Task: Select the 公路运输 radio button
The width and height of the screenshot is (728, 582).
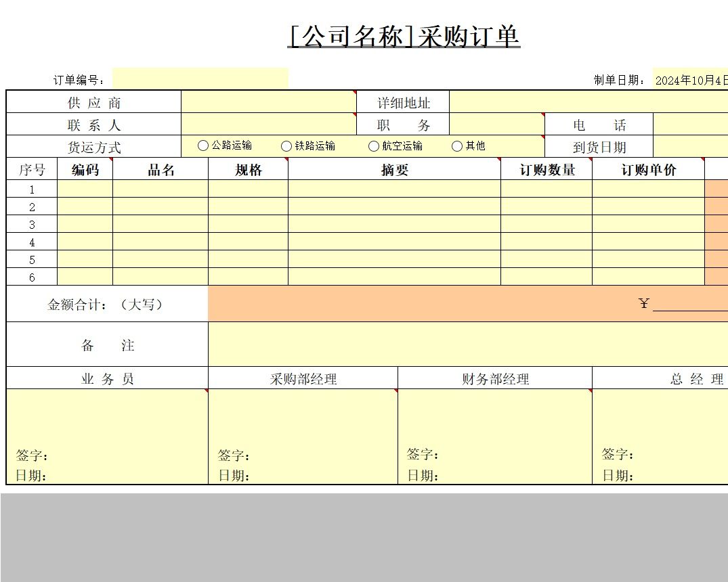Action: (x=202, y=145)
